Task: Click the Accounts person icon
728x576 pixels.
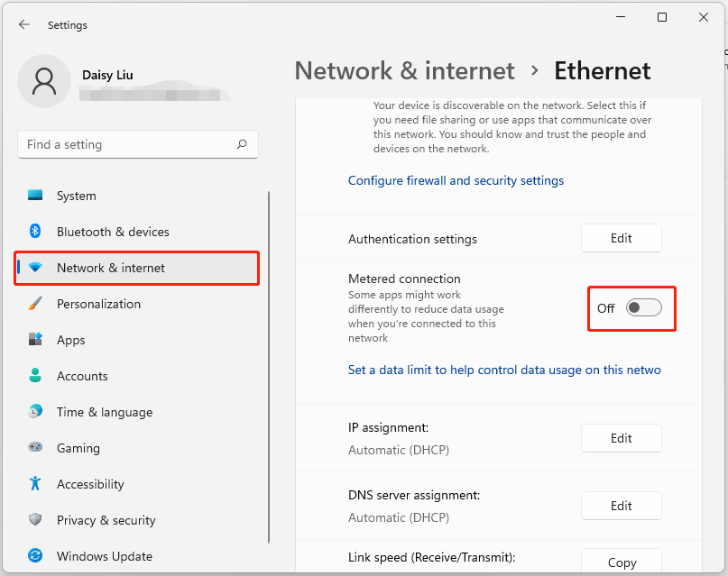Action: (x=35, y=376)
